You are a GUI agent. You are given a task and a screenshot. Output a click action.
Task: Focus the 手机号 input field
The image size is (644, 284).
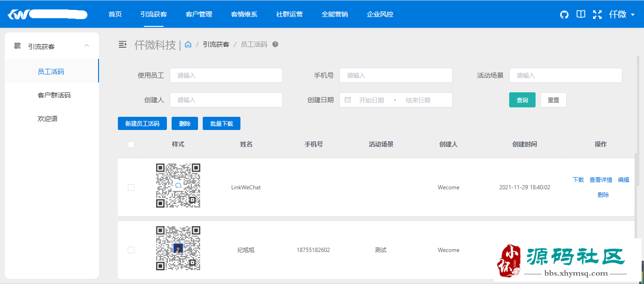click(x=396, y=75)
